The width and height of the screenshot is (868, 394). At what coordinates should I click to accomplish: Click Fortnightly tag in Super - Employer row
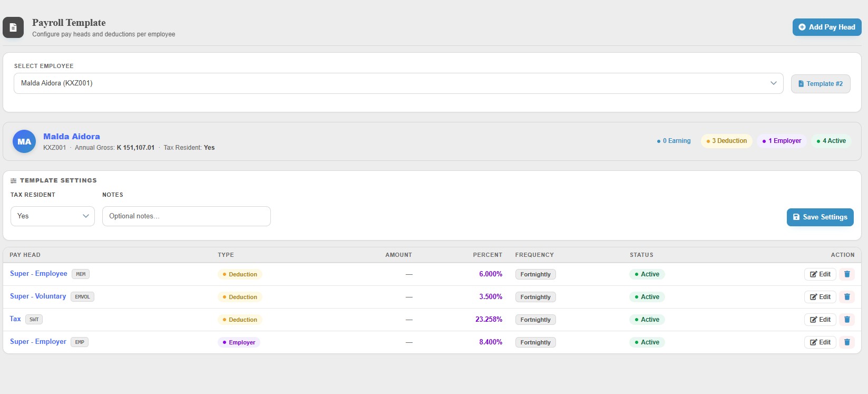(x=535, y=342)
